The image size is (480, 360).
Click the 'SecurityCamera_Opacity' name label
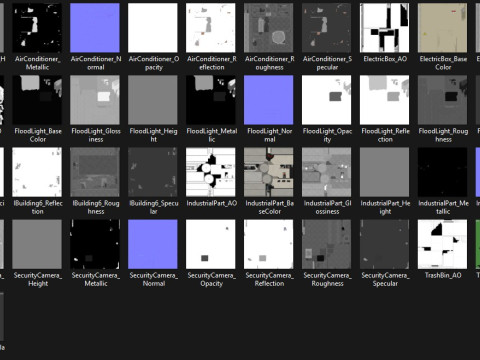211,279
